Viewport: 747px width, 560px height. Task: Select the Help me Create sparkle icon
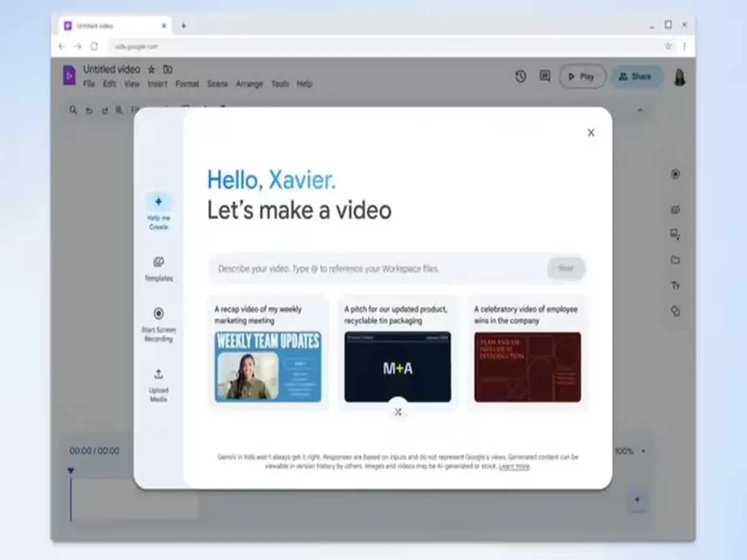coord(158,202)
